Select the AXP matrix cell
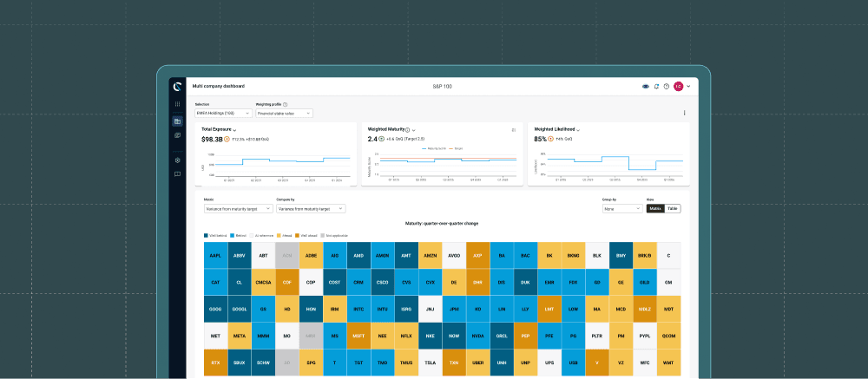Viewport: 868px width, 379px height. click(x=477, y=256)
